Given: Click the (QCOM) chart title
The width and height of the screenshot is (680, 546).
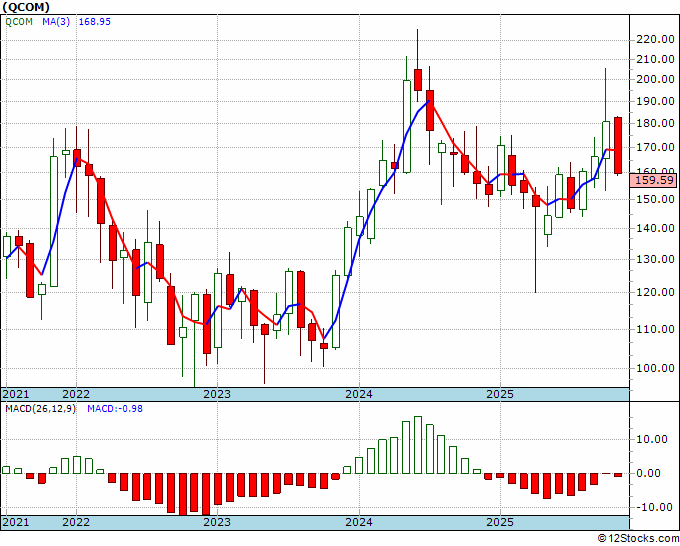Looking at the screenshot, I should point(26,7).
